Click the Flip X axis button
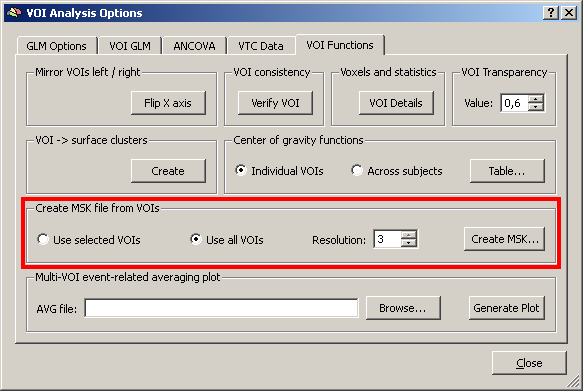This screenshot has height=391, width=583. point(168,103)
